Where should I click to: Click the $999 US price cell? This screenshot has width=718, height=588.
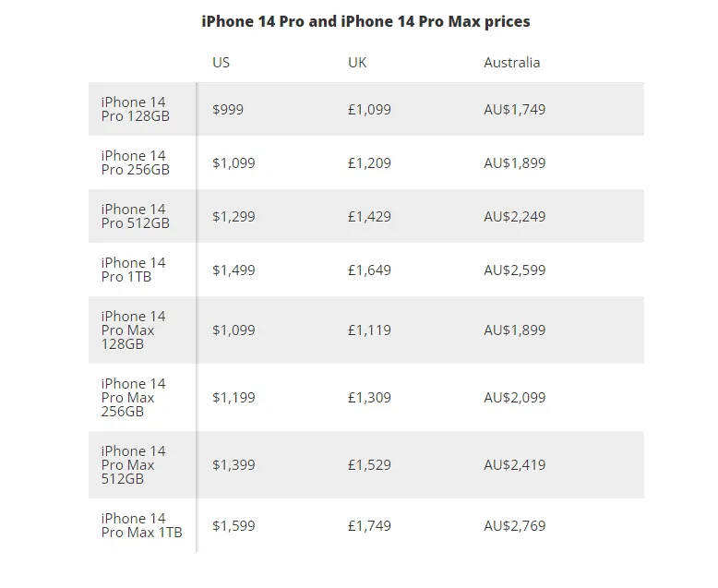(228, 110)
